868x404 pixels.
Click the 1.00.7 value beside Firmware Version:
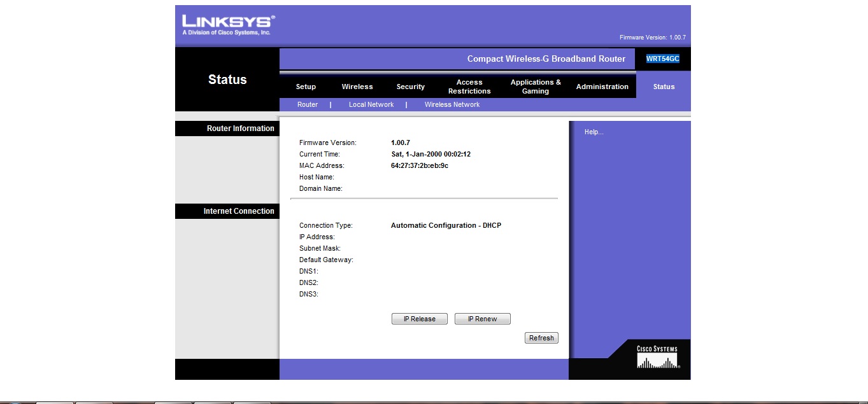pos(401,143)
